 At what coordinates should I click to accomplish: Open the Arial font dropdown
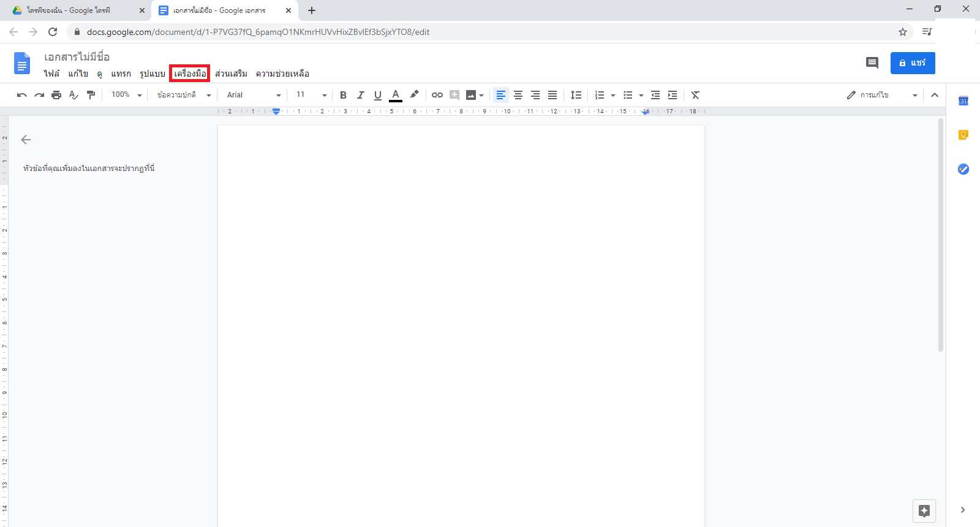(254, 95)
